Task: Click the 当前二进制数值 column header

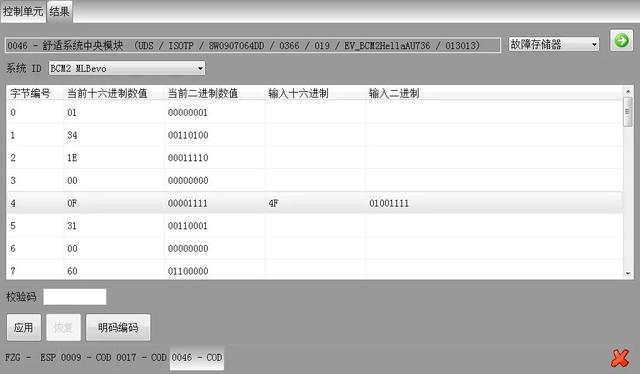Action: (202, 94)
